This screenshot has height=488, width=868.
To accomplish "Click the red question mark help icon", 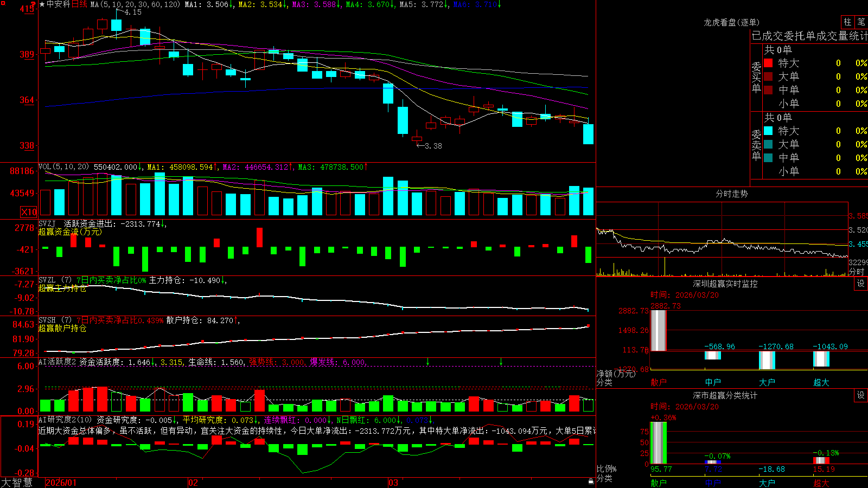I will click(x=34, y=4).
